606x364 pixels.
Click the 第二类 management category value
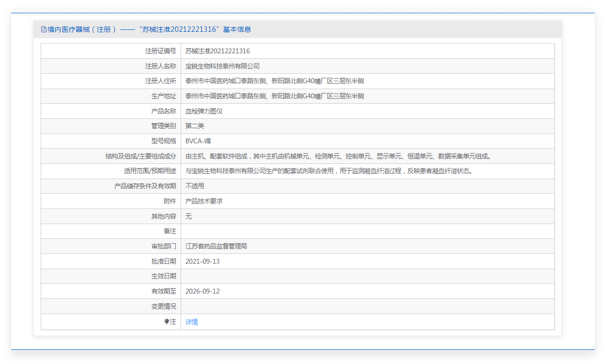tap(195, 126)
